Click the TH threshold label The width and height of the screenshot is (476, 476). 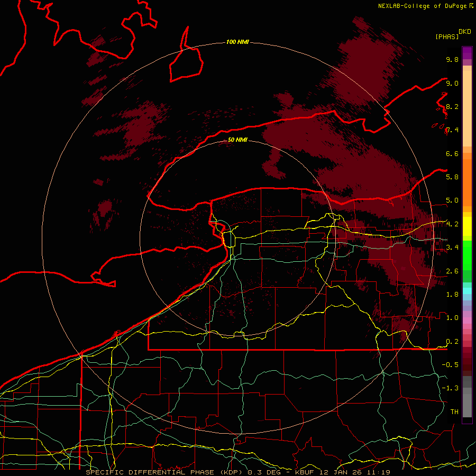[x=454, y=411]
